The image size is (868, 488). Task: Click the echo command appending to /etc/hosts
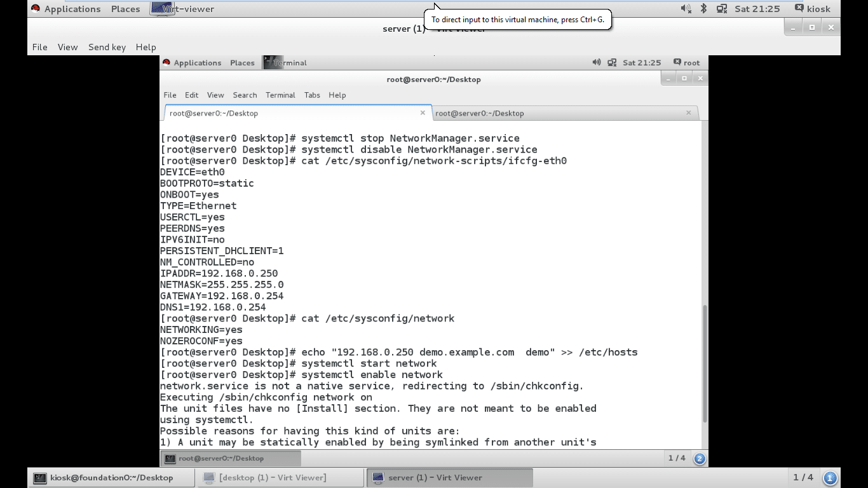pos(470,353)
